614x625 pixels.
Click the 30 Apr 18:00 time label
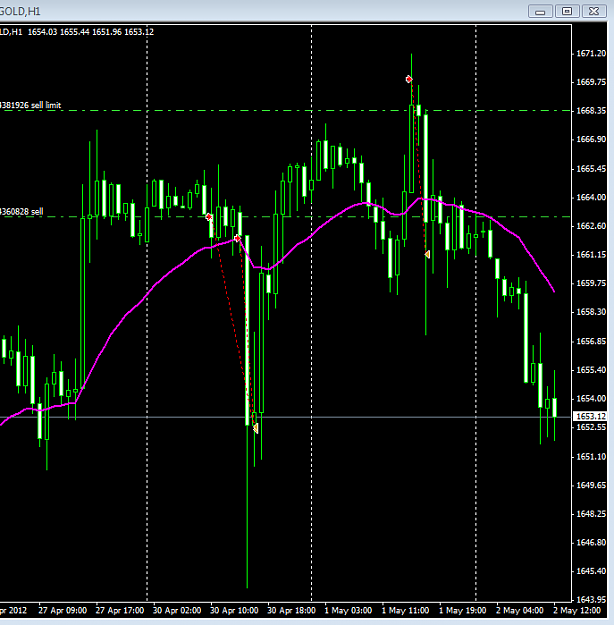pos(291,611)
